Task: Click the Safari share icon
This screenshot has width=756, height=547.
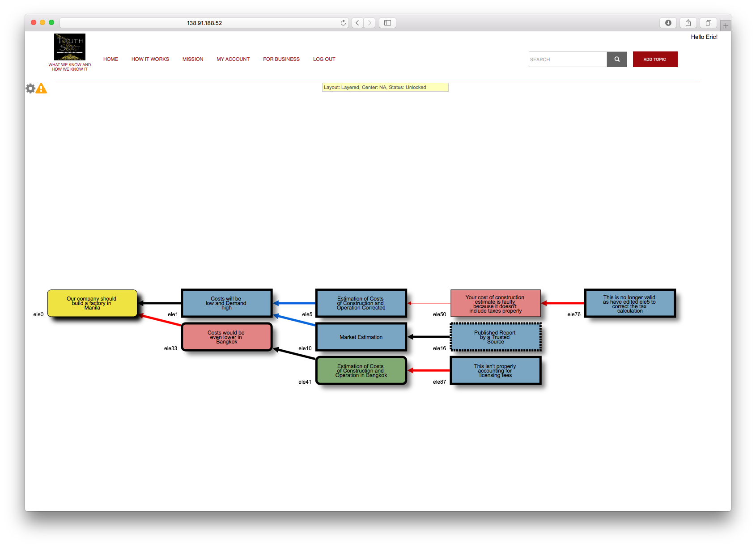Action: pyautogui.click(x=688, y=23)
